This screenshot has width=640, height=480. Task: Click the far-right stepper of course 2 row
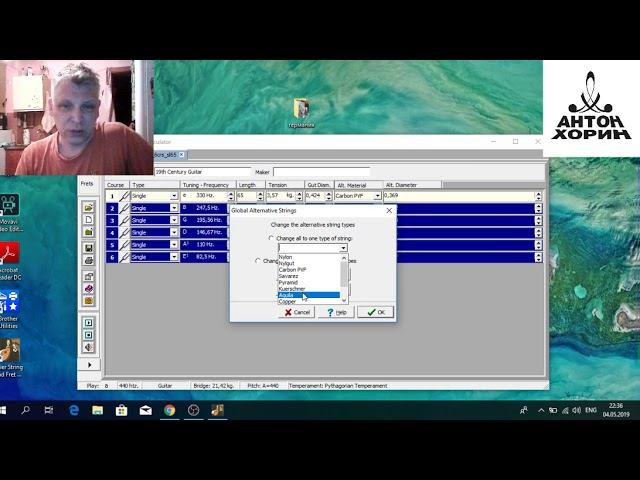coord(538,208)
